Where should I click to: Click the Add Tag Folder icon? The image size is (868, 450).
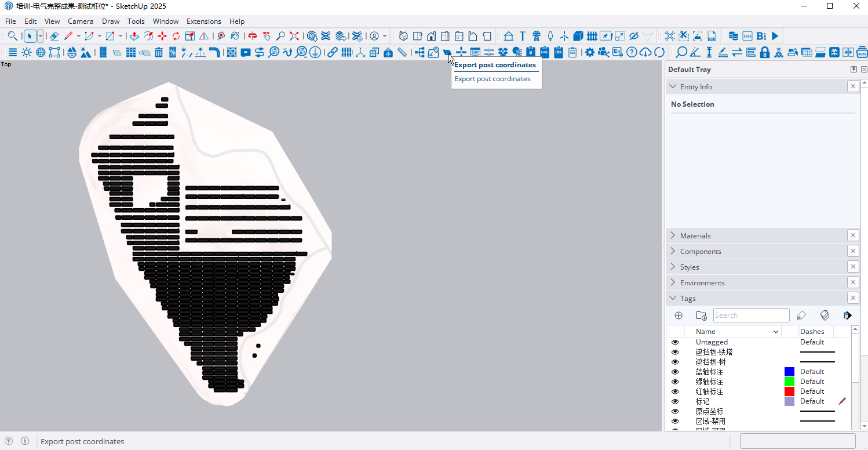click(x=701, y=315)
